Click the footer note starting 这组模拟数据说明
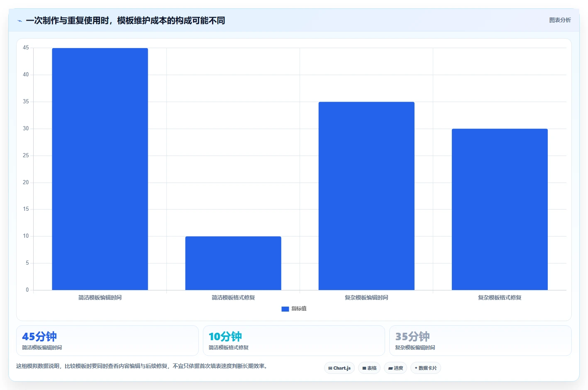The height and width of the screenshot is (390, 588). click(x=143, y=366)
